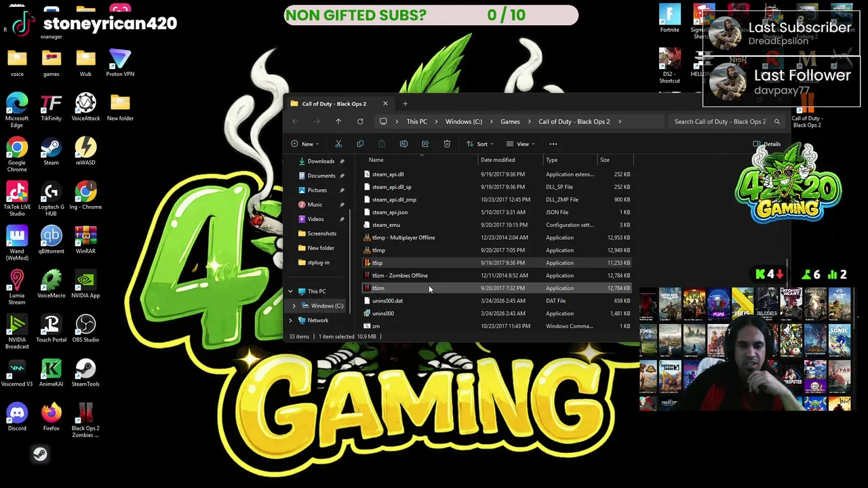Expand the This PC tree node

pyautogui.click(x=290, y=291)
